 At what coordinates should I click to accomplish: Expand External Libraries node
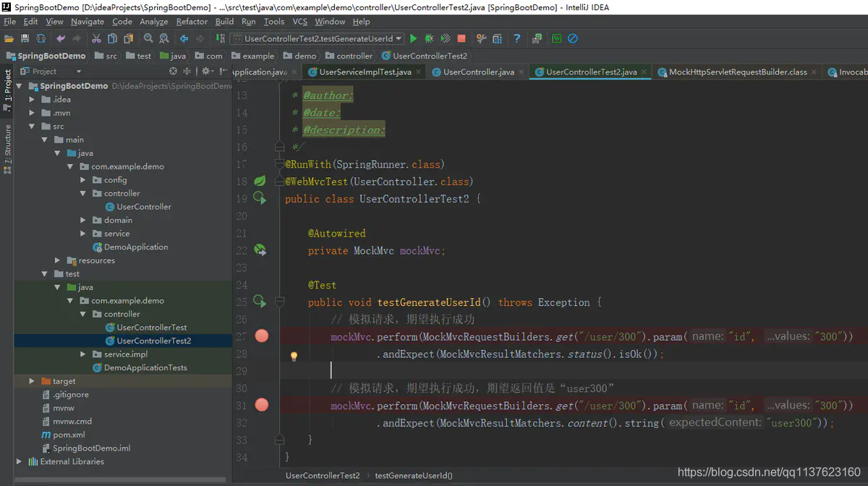[20, 461]
